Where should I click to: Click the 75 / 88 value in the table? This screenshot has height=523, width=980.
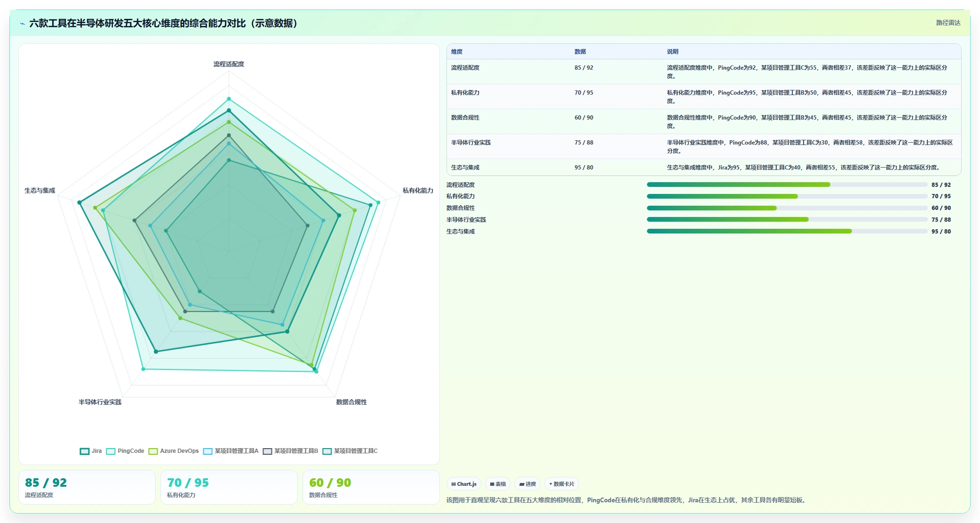coord(584,143)
